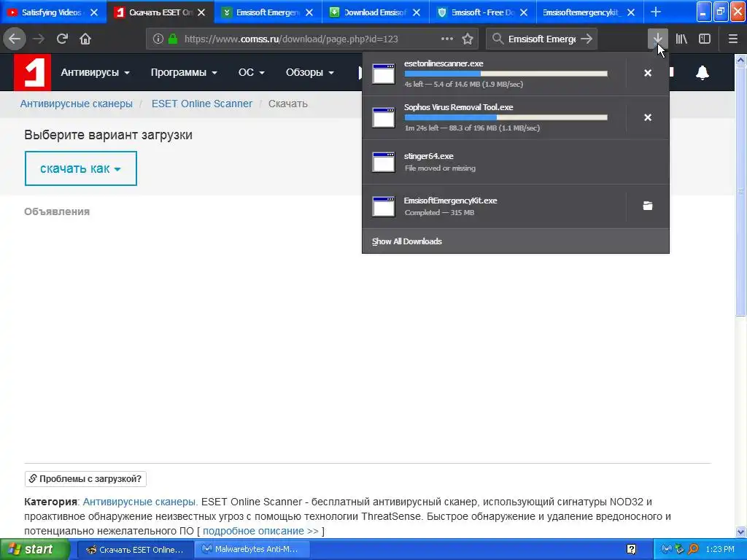The image size is (747, 560).
Task: Reload the current page
Action: tap(62, 39)
